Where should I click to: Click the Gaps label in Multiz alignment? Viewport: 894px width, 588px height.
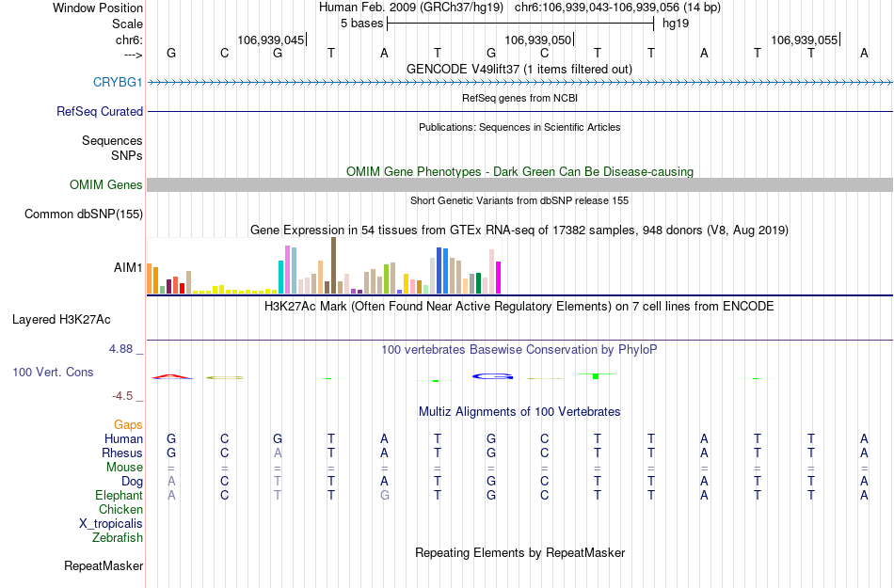pos(128,424)
